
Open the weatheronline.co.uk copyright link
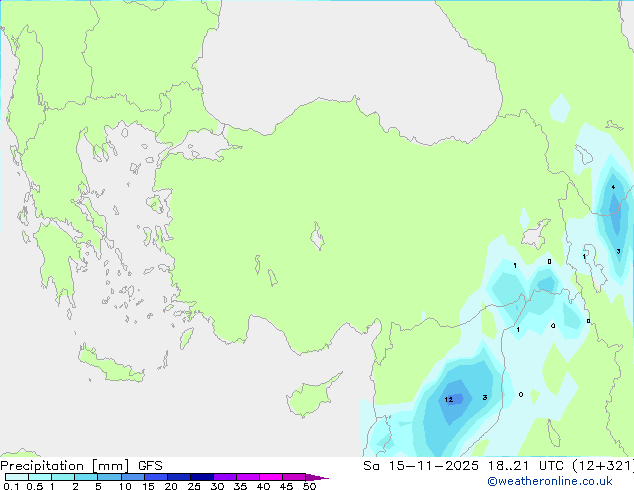coord(550,481)
